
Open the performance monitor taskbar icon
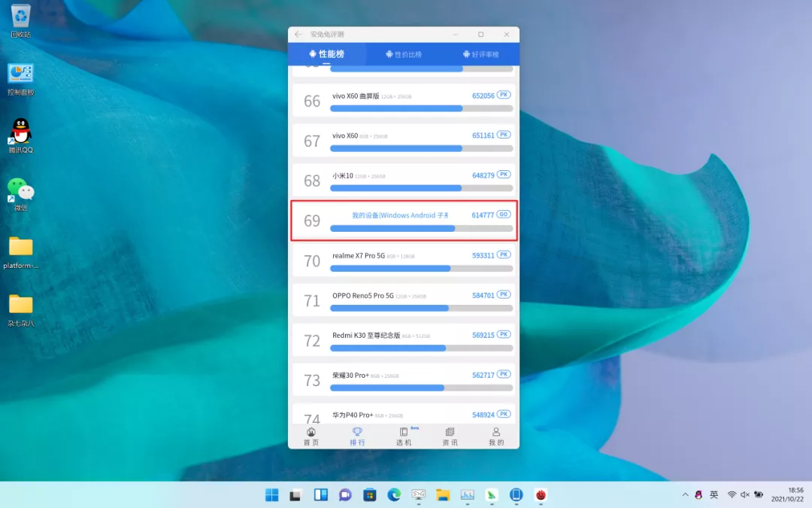point(467,495)
